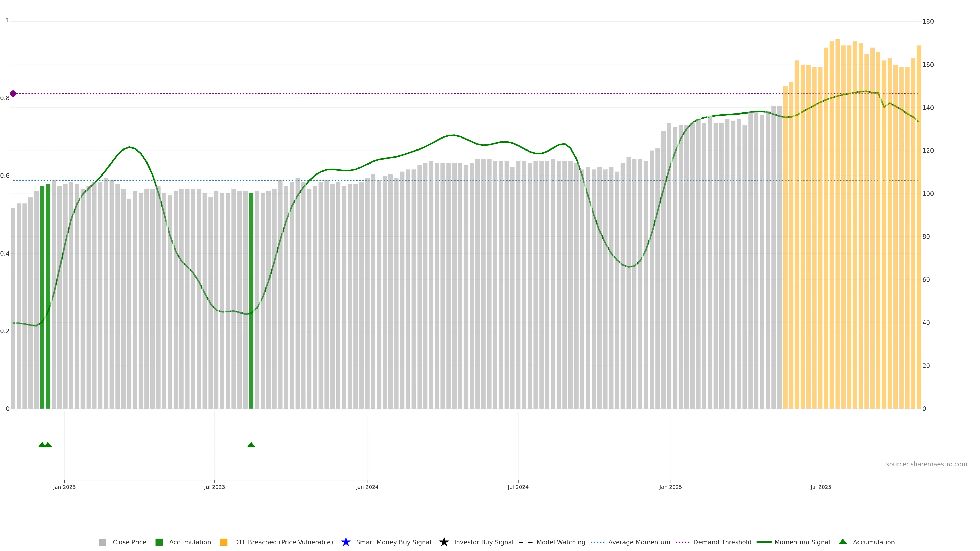Click the Jan 2024 axis label
The width and height of the screenshot is (980, 551).
(x=367, y=487)
